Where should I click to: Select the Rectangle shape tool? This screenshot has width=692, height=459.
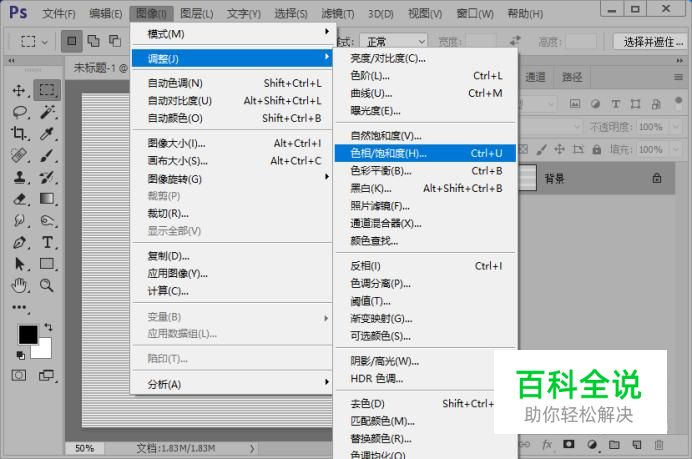pos(47,264)
